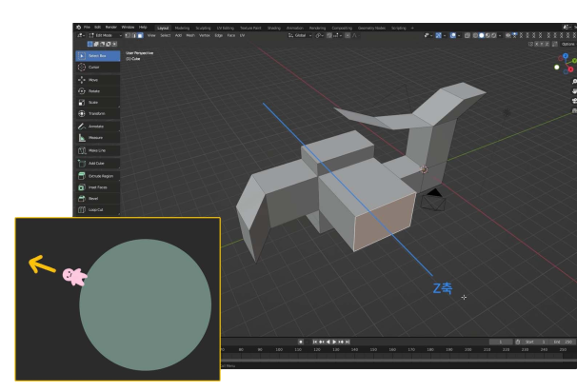Pick the Inset Faces tool
Viewport: 577px width, 392px height.
tap(97, 186)
